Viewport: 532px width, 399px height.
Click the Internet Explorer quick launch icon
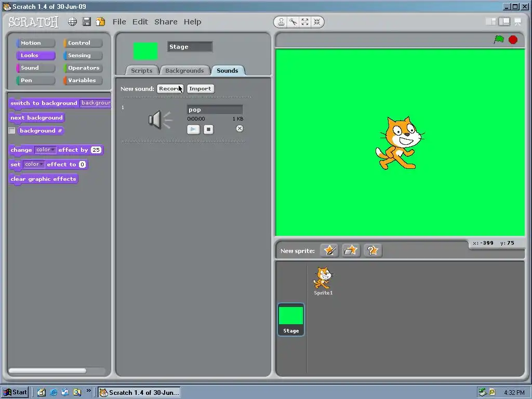pos(54,393)
